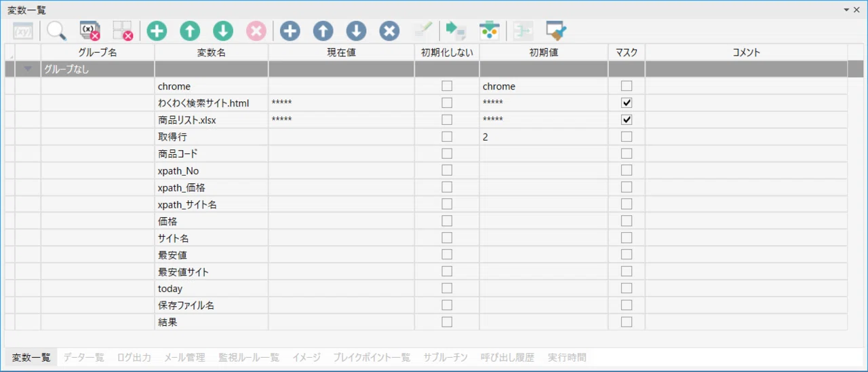Check マスク checkbox for chrome row
Image resolution: width=868 pixels, height=372 pixels.
coord(627,86)
